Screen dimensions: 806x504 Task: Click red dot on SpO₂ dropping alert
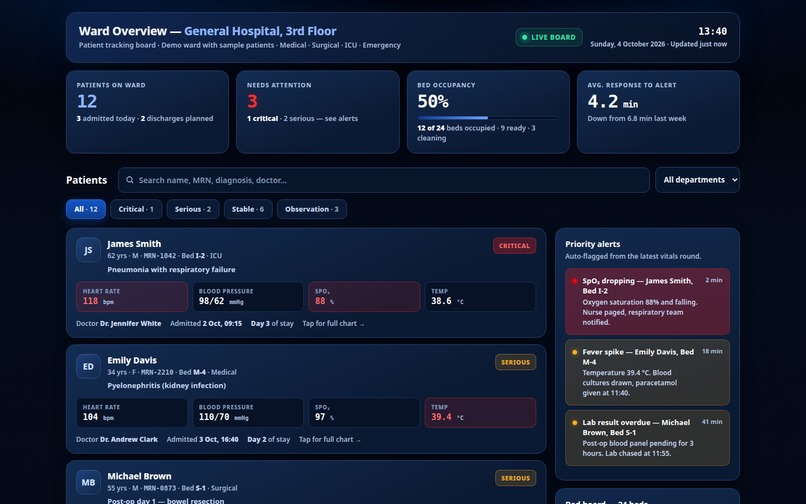[x=575, y=281]
